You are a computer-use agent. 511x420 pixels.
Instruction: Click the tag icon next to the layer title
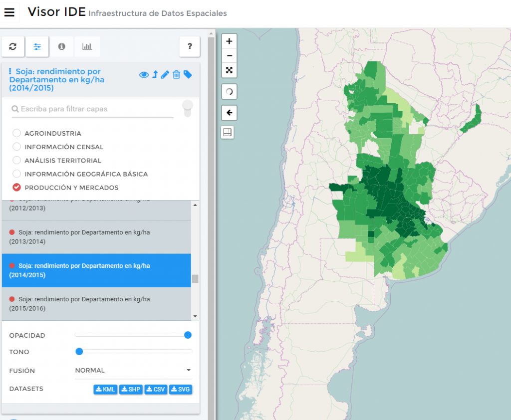point(188,74)
